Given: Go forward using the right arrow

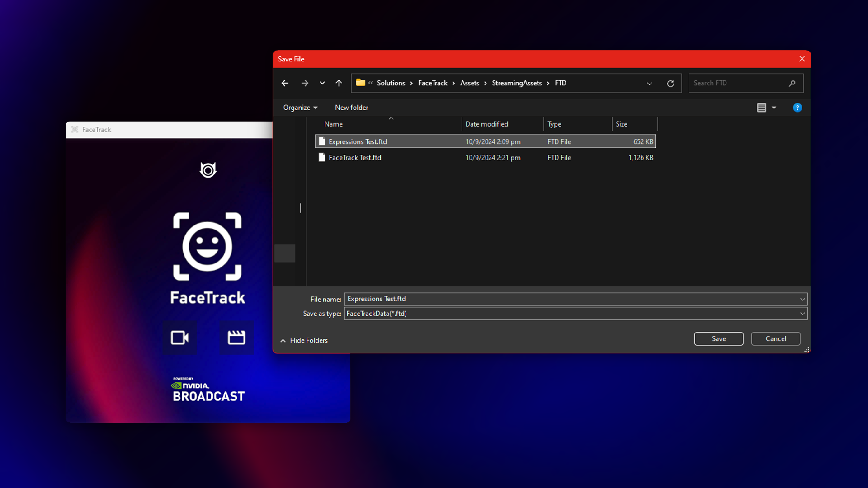Looking at the screenshot, I should [305, 83].
